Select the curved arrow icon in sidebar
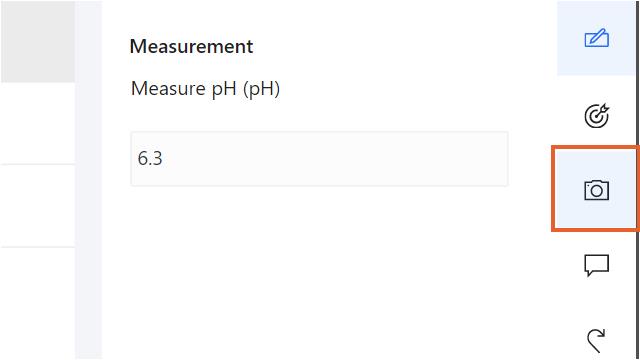Image resolution: width=640 pixels, height=360 pixels. click(596, 340)
